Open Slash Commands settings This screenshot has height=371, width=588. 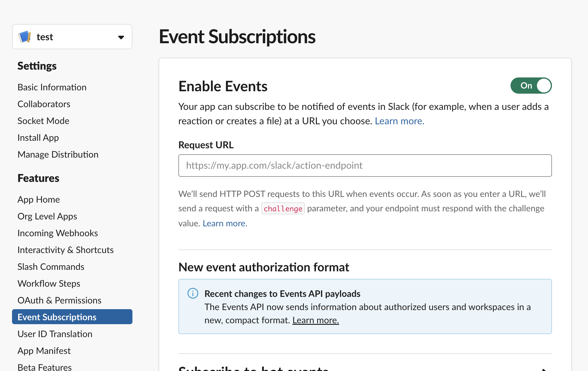coord(51,267)
